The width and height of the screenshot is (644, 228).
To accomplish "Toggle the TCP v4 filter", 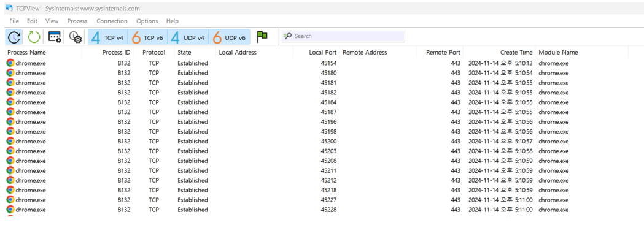I will tap(107, 37).
